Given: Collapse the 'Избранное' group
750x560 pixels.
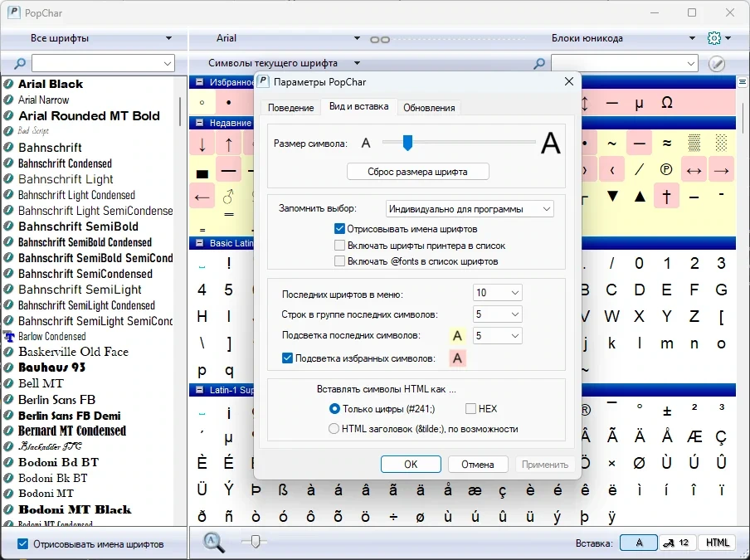Looking at the screenshot, I should point(199,82).
